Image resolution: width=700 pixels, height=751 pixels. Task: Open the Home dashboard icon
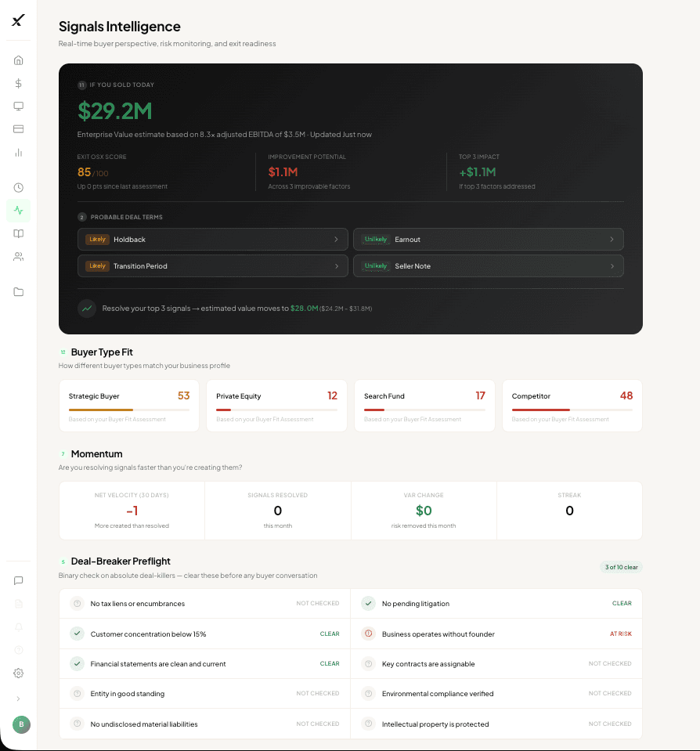click(x=19, y=60)
